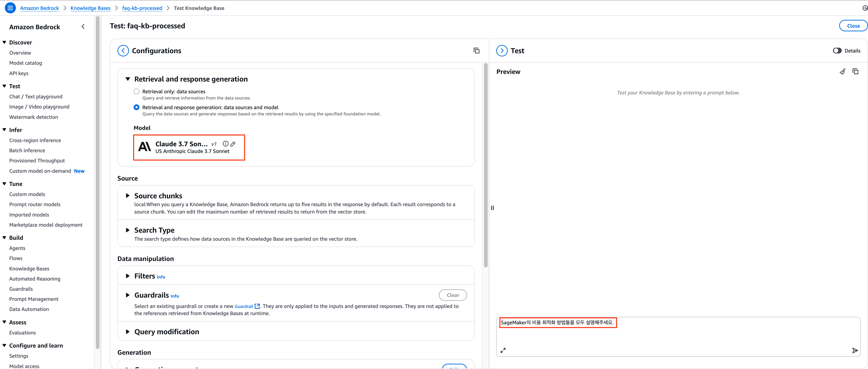Toggle the Details switch

tap(837, 50)
